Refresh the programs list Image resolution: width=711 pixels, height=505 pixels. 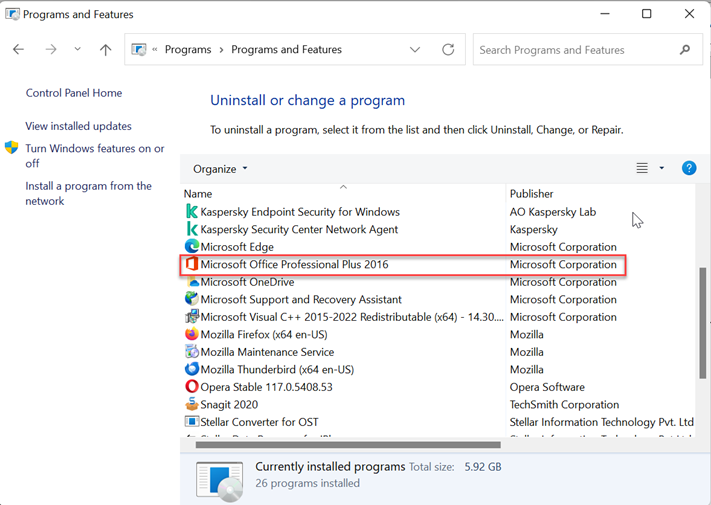click(448, 49)
